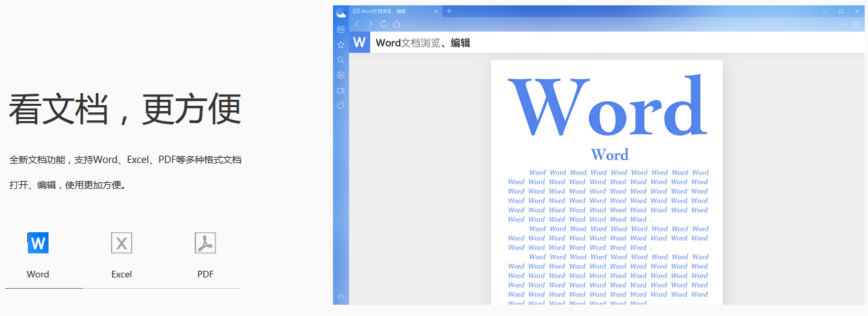Click the cloud browser logo in sidebar
The image size is (868, 316).
click(x=341, y=12)
